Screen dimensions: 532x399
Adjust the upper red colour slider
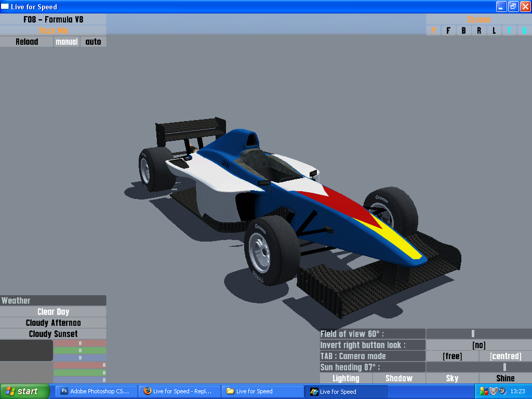[x=80, y=343]
